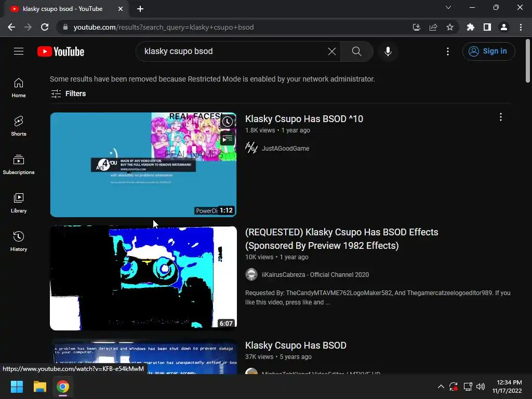Image resolution: width=532 pixels, height=399 pixels.
Task: Open Windows Start menu
Action: (x=17, y=387)
